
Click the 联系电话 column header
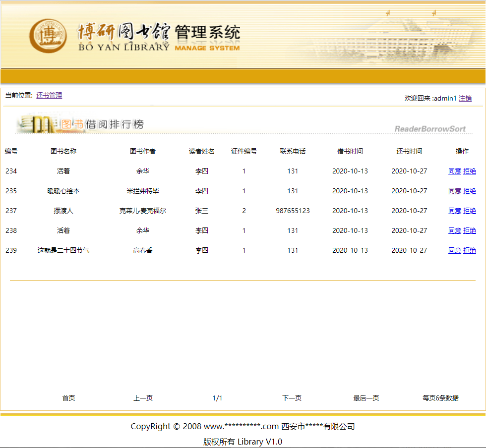tap(293, 151)
